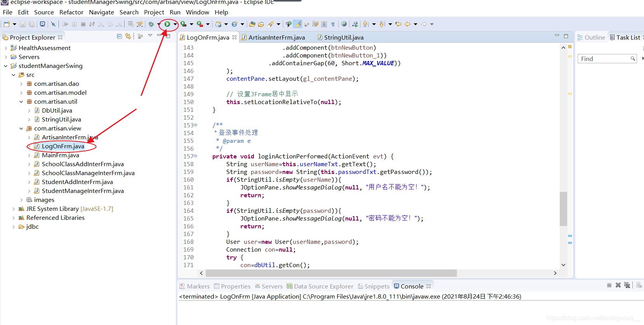Collapse the com.artisan.util package
This screenshot has width=644, height=325.
pos(21,102)
